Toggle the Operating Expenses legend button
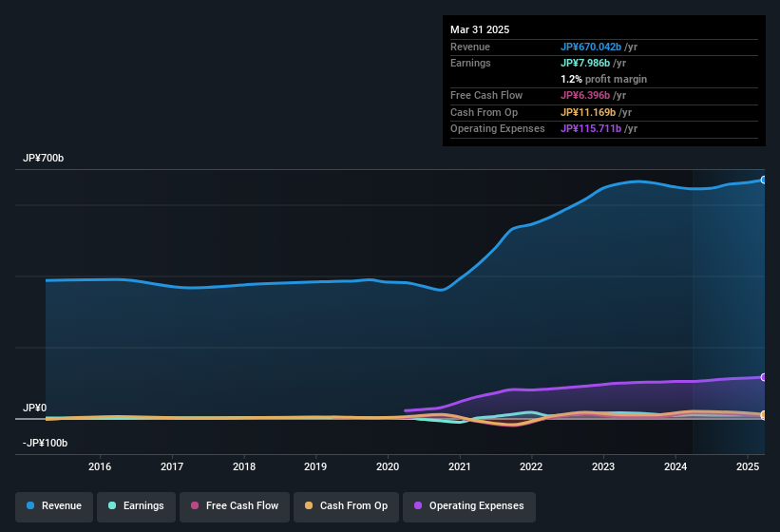The image size is (780, 532). click(469, 506)
